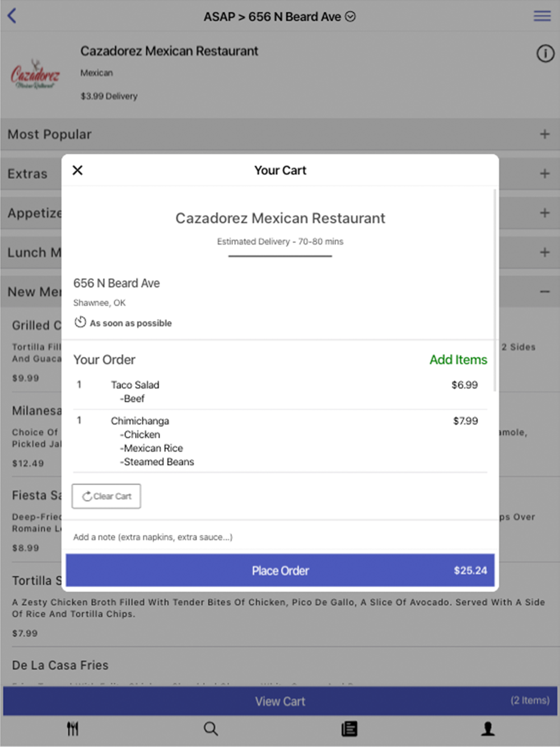This screenshot has height=747, width=560.
Task: Tap the back arrow icon
Action: (x=12, y=16)
